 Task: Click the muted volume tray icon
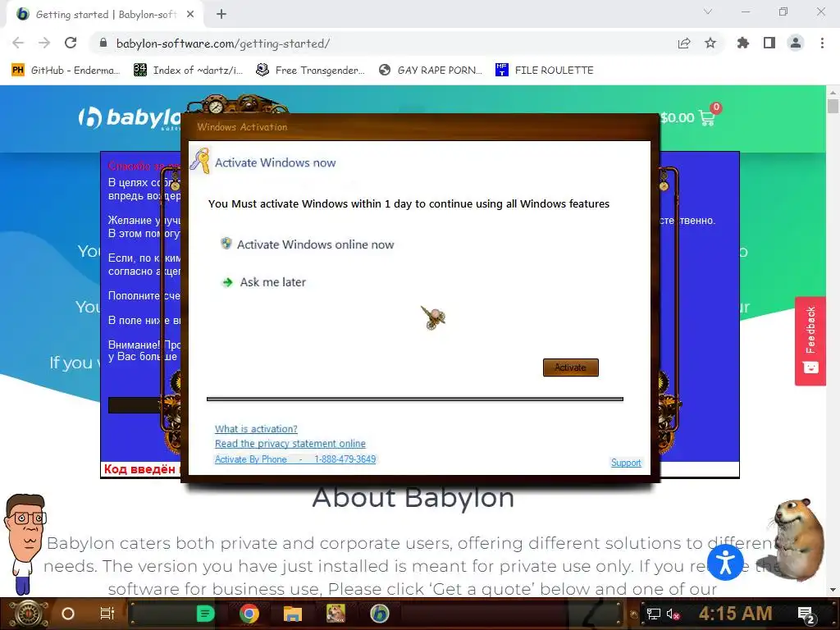click(673, 614)
